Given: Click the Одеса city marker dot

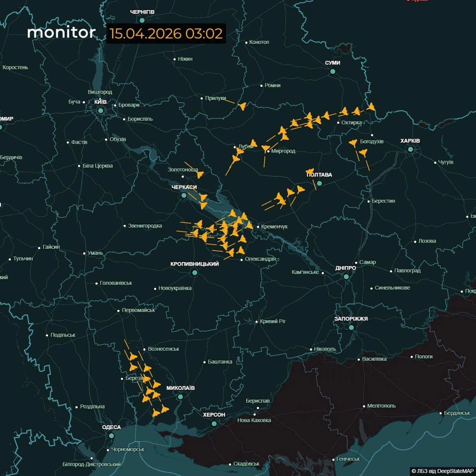Looking at the screenshot, I should coord(111,436).
